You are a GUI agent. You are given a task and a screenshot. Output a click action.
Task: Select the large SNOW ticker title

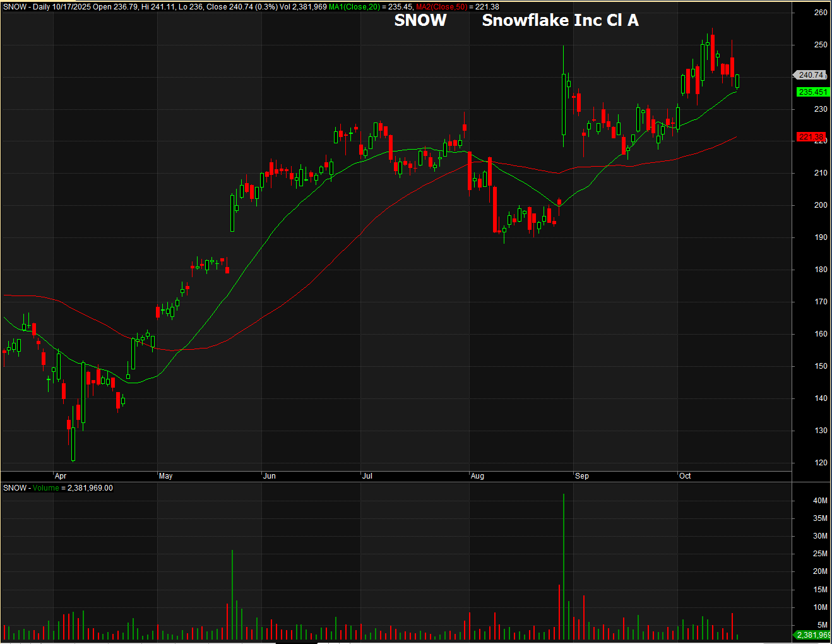[420, 20]
